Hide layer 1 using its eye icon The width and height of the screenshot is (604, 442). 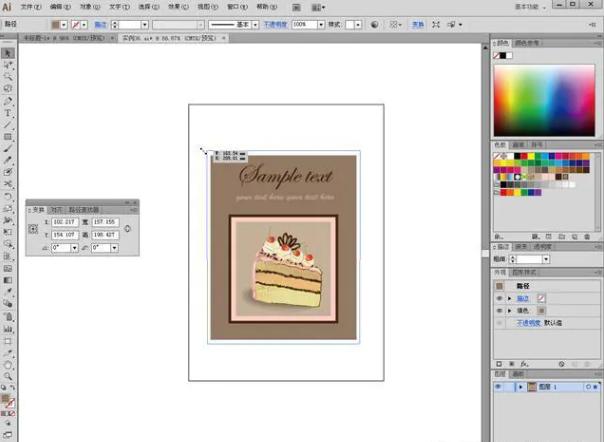pos(499,386)
